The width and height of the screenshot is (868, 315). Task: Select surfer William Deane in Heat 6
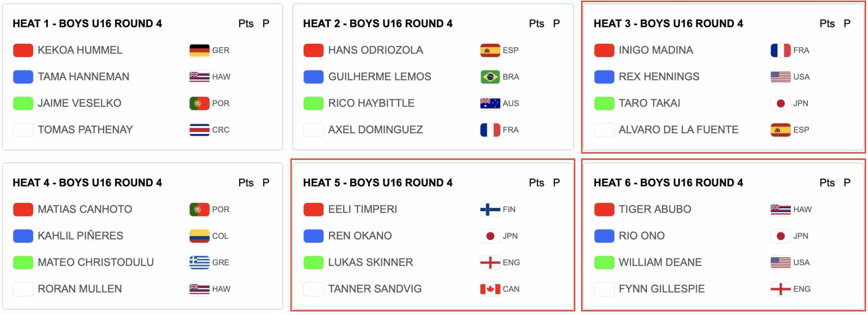click(660, 262)
